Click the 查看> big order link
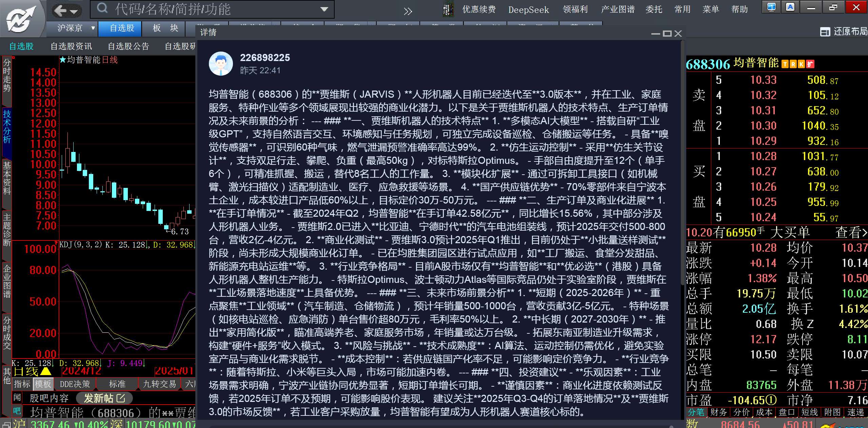 pyautogui.click(x=851, y=232)
